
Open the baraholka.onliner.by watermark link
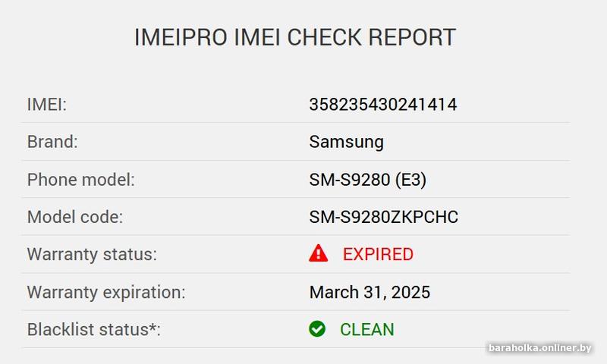[x=540, y=348]
